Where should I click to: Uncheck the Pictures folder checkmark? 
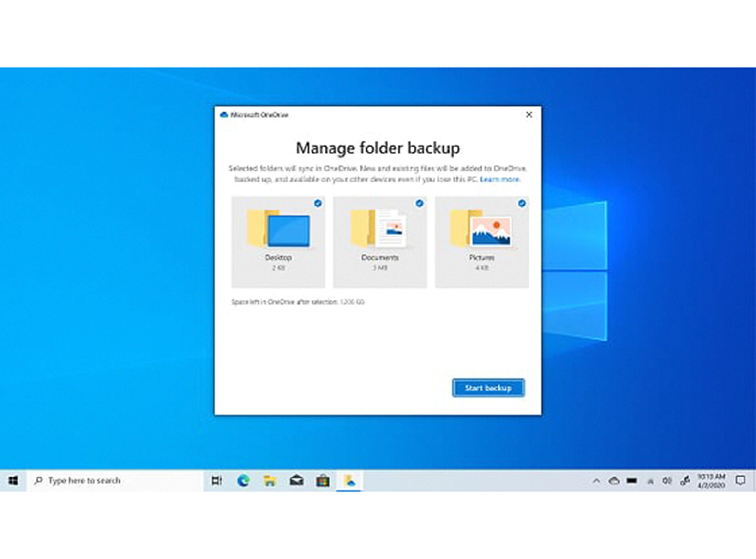pyautogui.click(x=522, y=203)
